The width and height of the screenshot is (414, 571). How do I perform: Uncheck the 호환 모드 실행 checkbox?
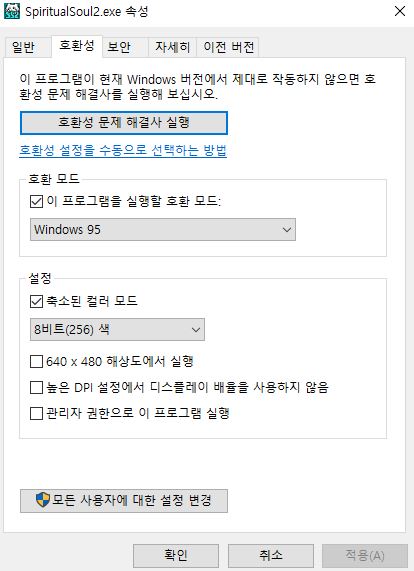(x=36, y=201)
